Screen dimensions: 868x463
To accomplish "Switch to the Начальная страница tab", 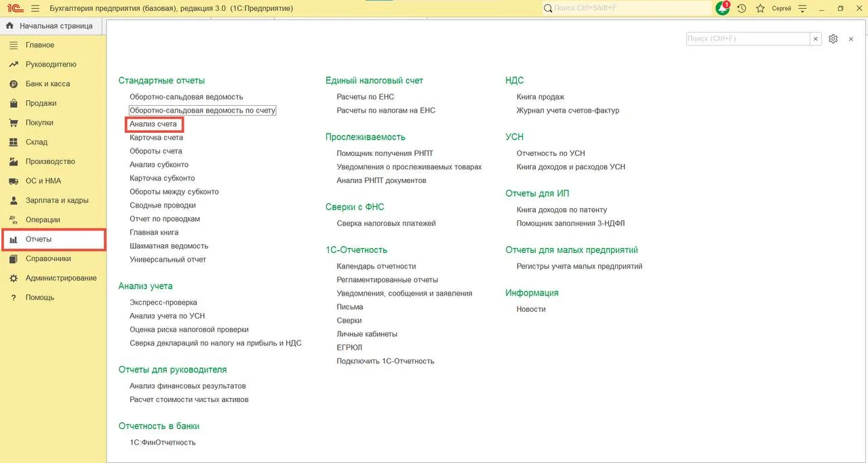I will (51, 26).
